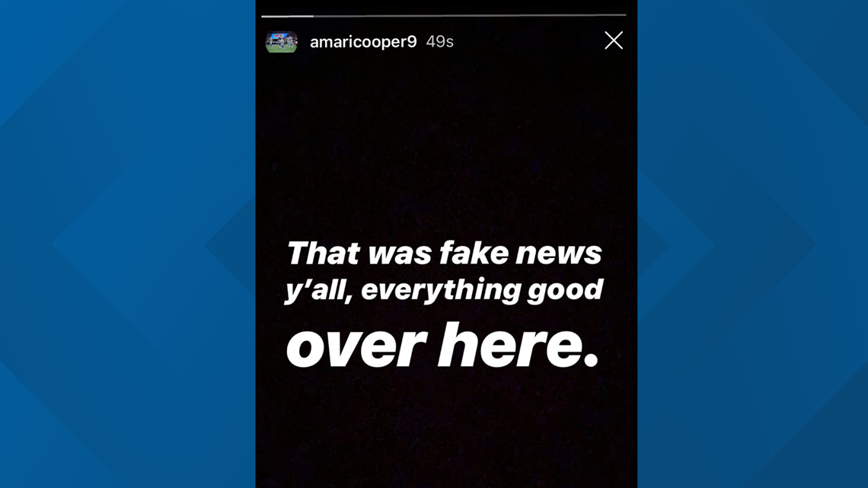Click the blue background right of story

[x=753, y=244]
